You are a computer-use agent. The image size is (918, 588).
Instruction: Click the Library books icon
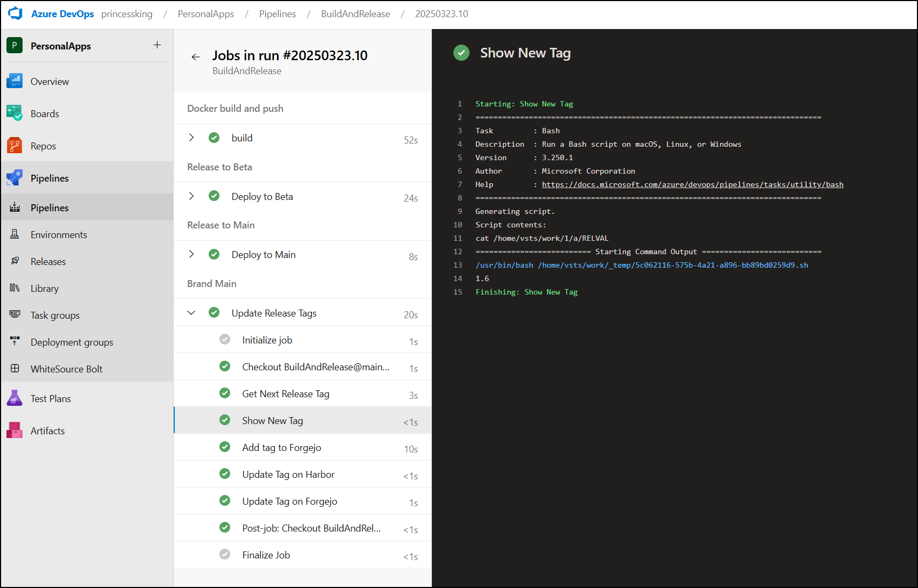(15, 288)
